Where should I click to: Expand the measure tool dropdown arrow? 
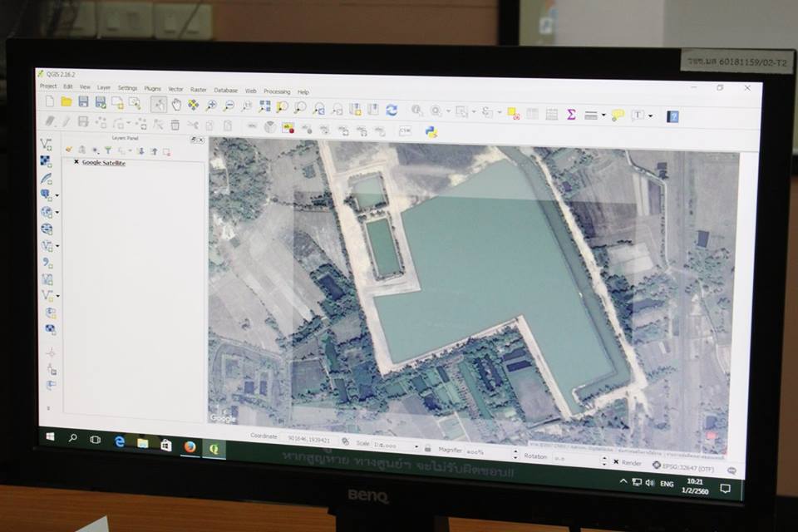pyautogui.click(x=603, y=116)
